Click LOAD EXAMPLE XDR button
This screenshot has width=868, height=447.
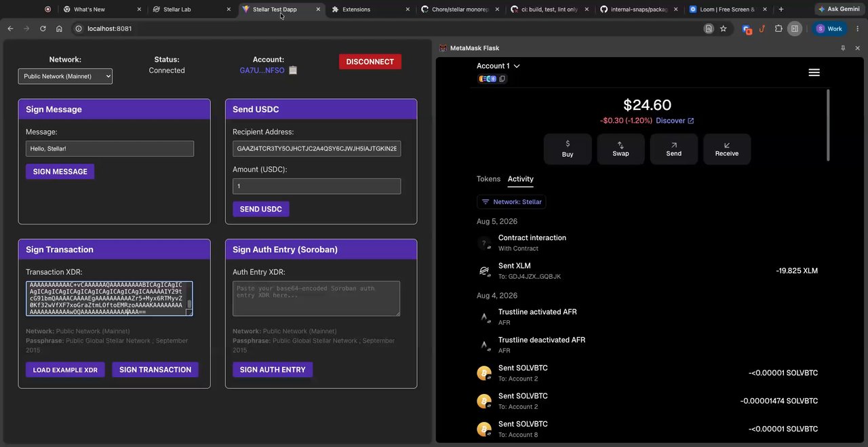65,370
